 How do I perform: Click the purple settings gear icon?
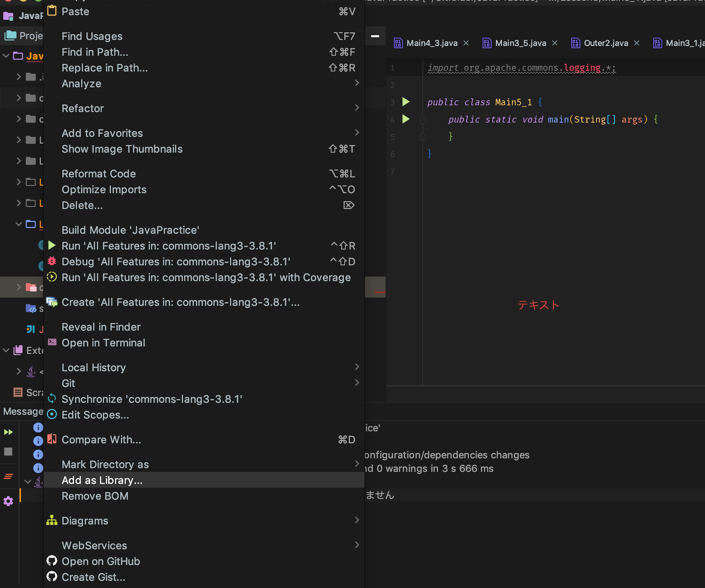click(8, 501)
